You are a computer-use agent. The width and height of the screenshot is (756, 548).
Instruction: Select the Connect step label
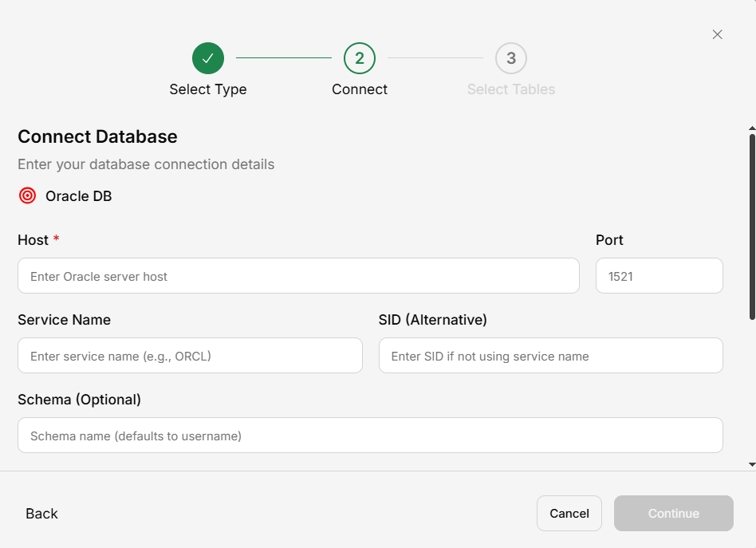tap(360, 89)
